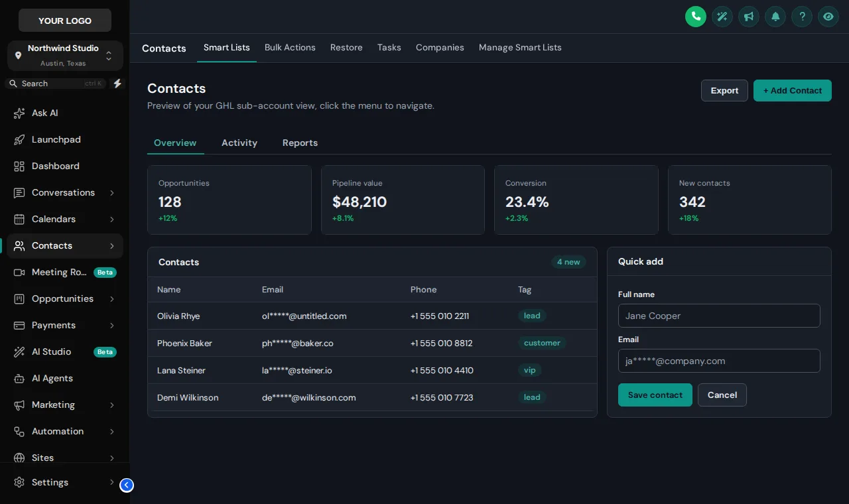849x504 pixels.
Task: Click the Demi Wilkinson contact name
Action: (188, 398)
